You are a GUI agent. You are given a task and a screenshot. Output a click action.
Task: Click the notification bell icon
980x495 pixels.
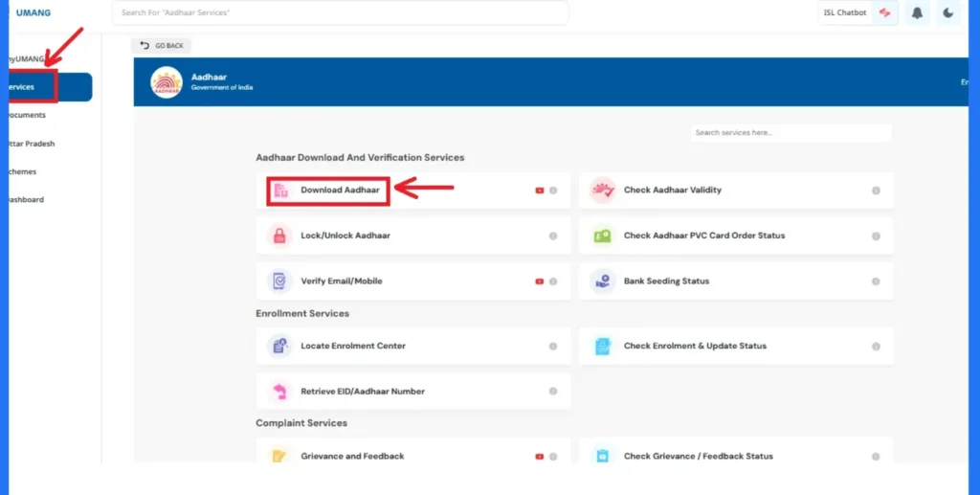tap(918, 13)
